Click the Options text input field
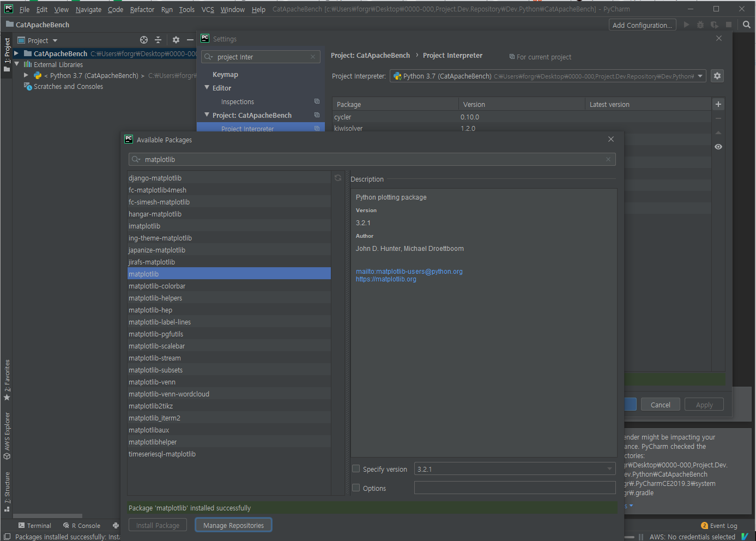This screenshot has width=756, height=541. pos(515,488)
